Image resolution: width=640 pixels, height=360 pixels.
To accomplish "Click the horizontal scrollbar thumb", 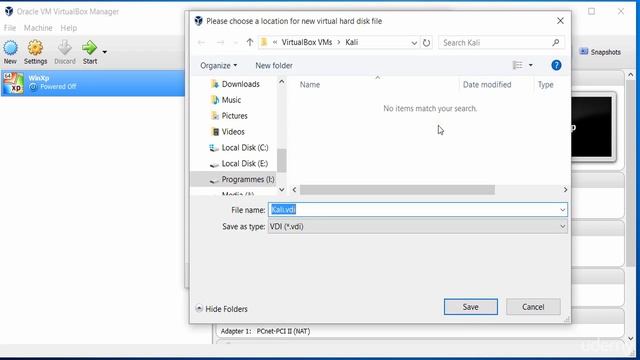I will [x=397, y=190].
